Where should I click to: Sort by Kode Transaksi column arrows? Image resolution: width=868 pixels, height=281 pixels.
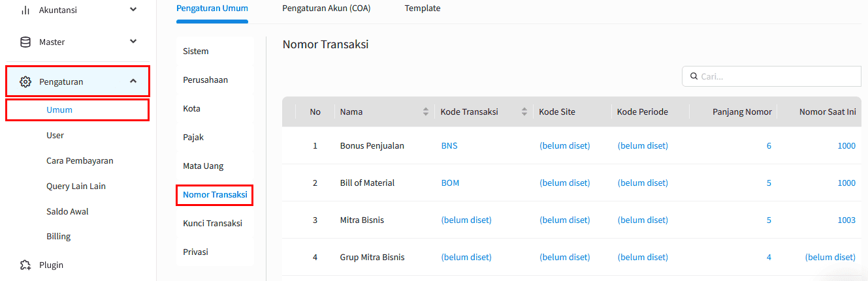click(x=524, y=111)
